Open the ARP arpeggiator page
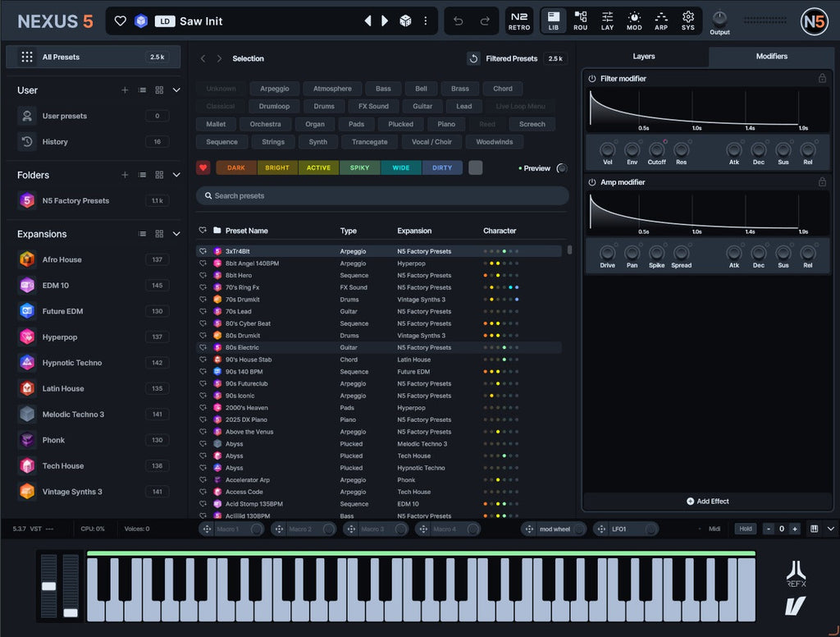This screenshot has width=840, height=637. [661, 21]
